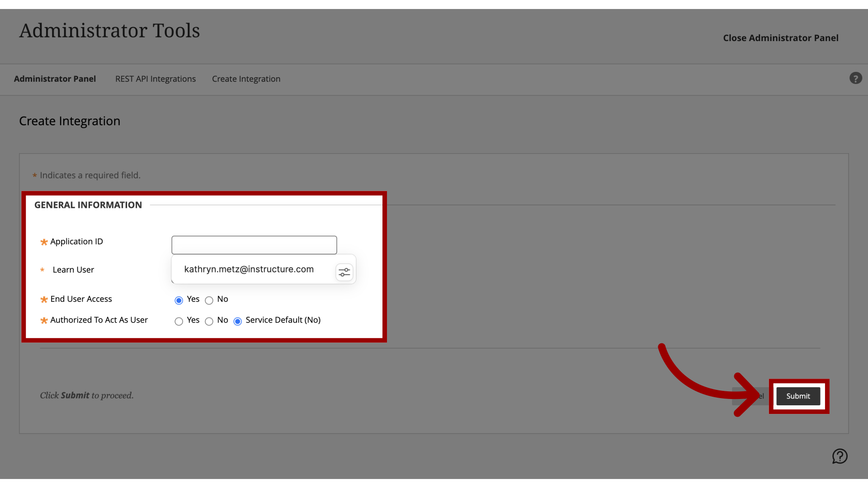Select Service Default (No) option
This screenshot has width=868, height=488.
[237, 321]
